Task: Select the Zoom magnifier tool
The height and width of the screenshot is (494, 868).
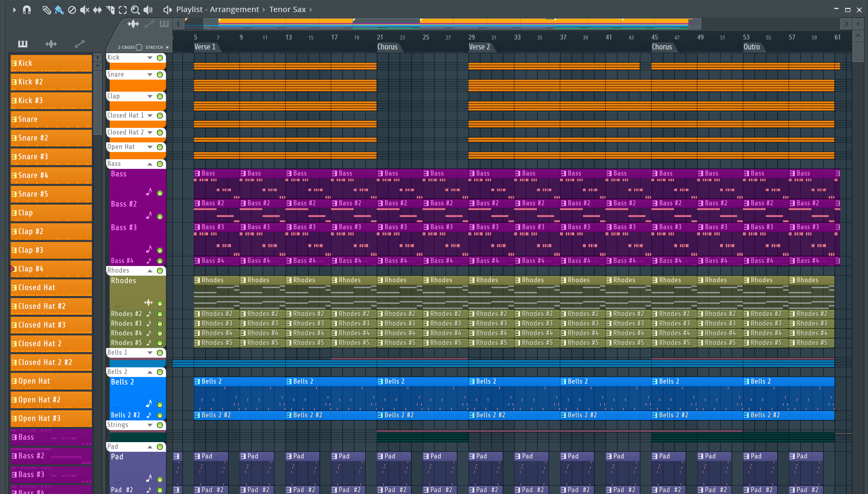Action: (135, 10)
